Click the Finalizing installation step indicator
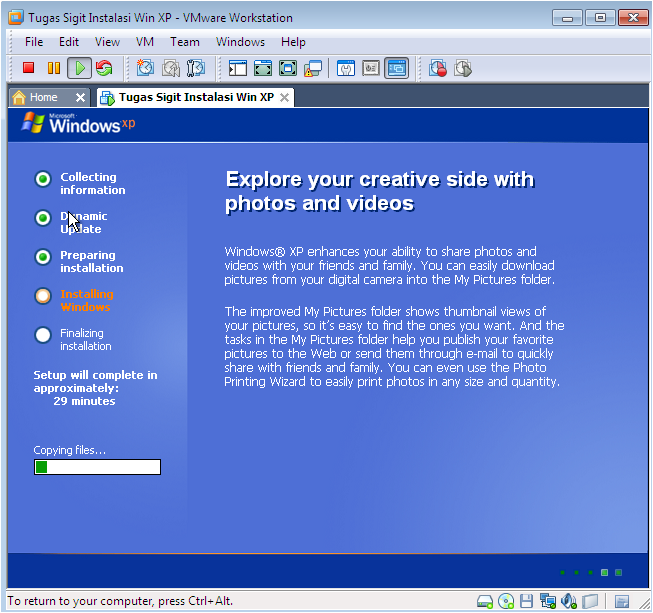 pyautogui.click(x=42, y=335)
